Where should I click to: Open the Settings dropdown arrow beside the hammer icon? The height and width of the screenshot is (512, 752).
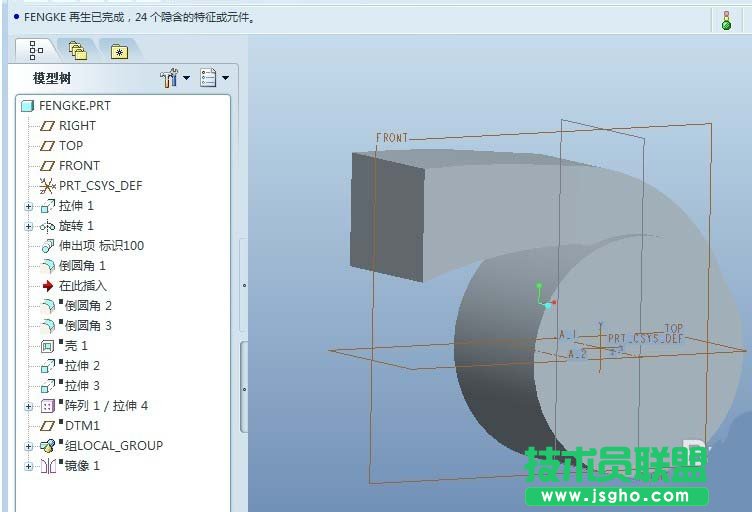click(x=187, y=78)
